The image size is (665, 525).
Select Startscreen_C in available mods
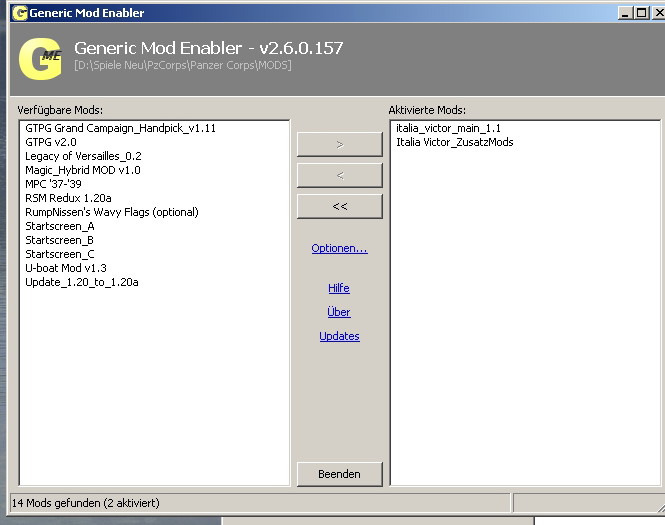tap(60, 254)
